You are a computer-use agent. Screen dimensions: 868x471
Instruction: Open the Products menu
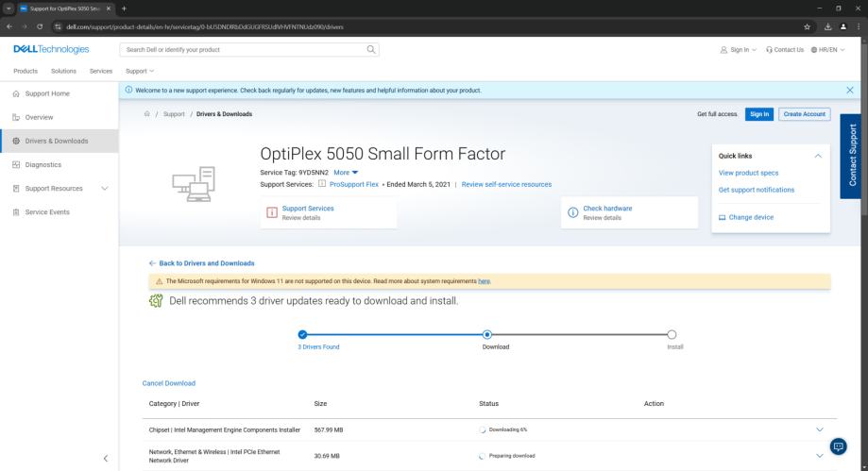[28, 71]
